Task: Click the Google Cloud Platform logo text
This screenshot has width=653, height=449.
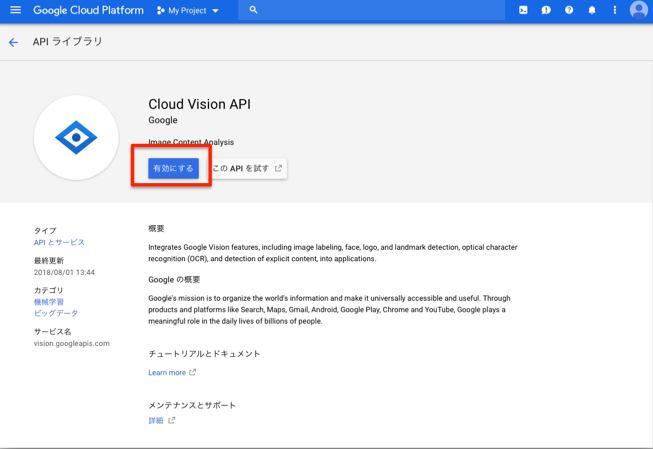Action: tap(88, 10)
